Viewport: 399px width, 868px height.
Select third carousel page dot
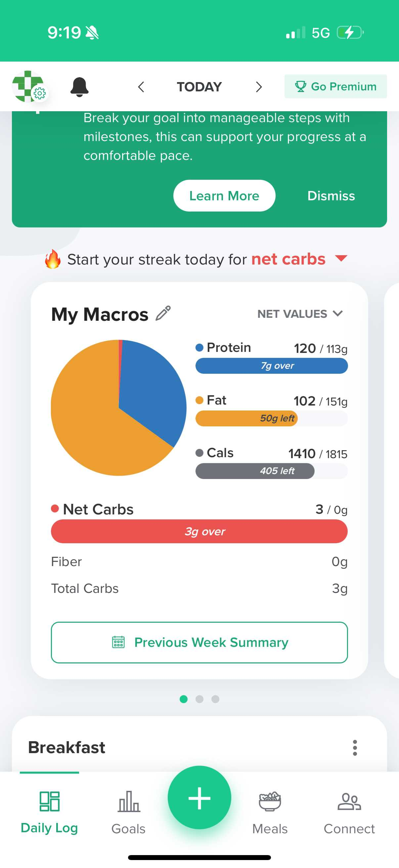coord(215,699)
